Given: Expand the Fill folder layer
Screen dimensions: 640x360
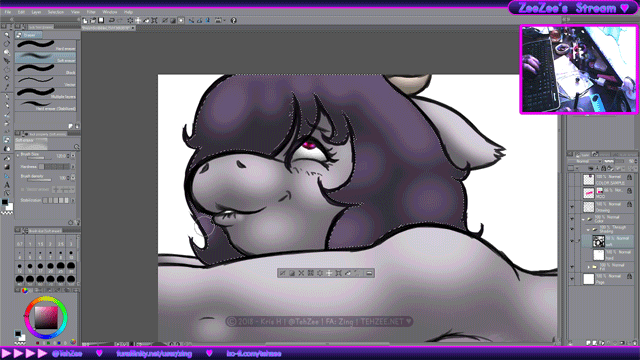Looking at the screenshot, I should pyautogui.click(x=589, y=267).
